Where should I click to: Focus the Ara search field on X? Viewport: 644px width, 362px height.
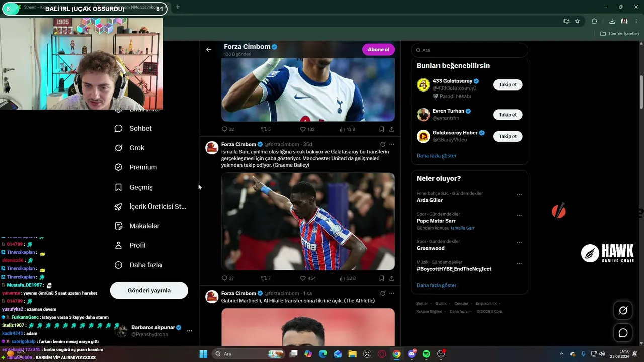[x=469, y=50]
